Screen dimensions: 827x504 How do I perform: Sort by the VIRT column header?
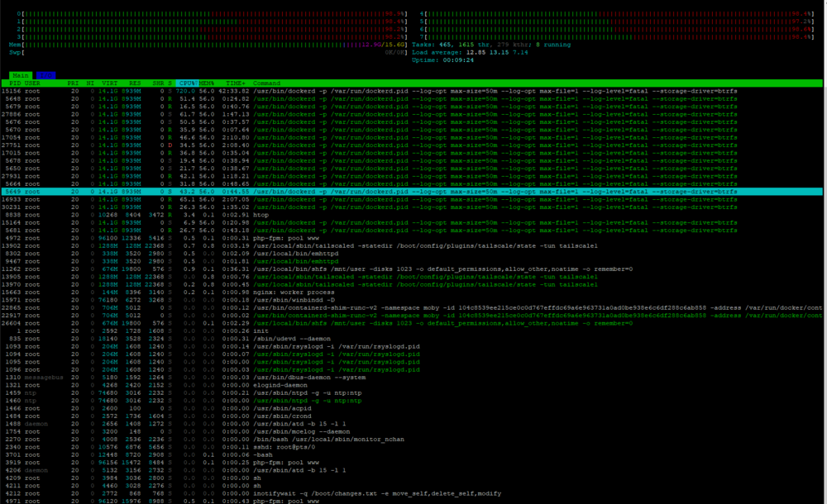pyautogui.click(x=110, y=83)
